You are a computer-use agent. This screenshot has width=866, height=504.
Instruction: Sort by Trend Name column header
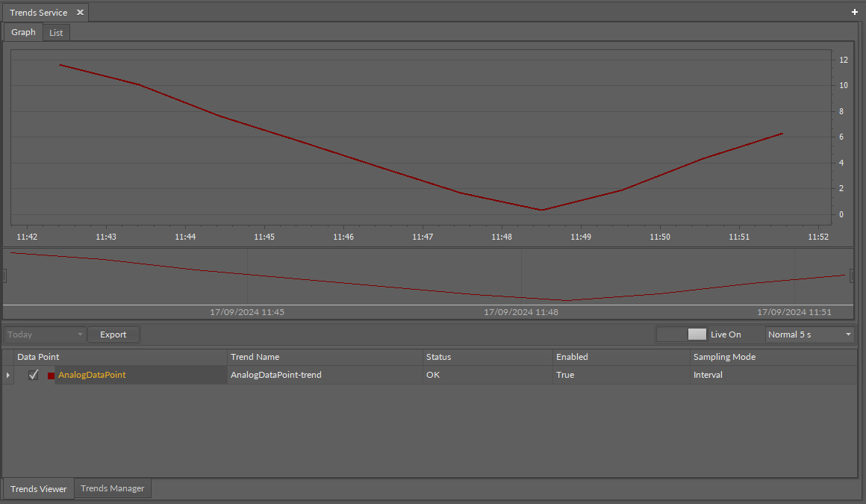255,357
